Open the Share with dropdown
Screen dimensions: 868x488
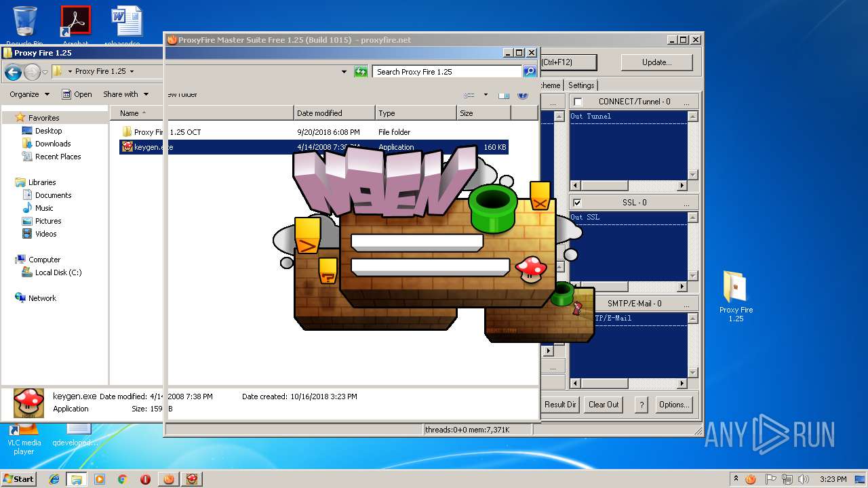click(125, 94)
